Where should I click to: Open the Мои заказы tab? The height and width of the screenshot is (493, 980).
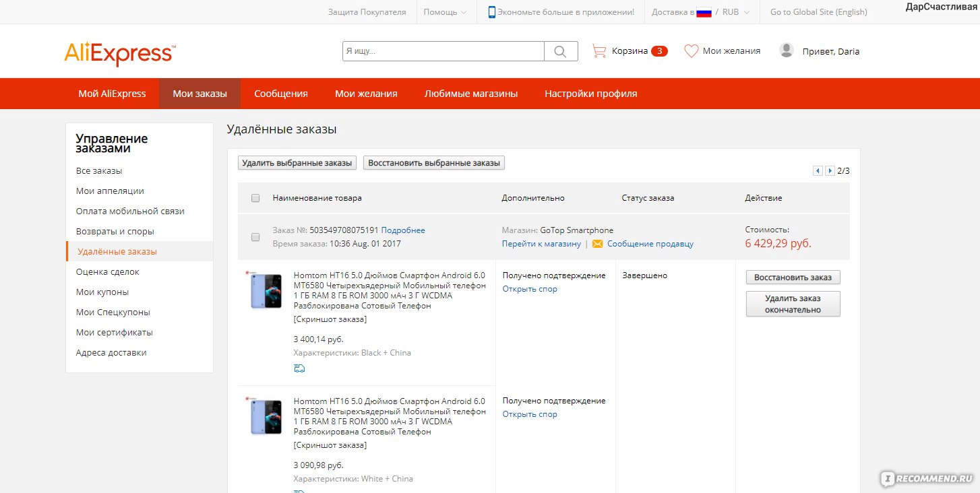tap(200, 94)
